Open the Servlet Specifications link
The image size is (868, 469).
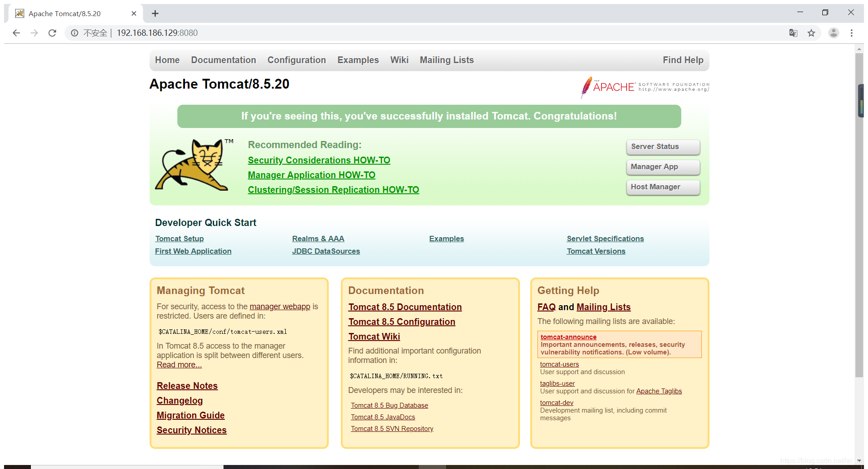point(605,239)
